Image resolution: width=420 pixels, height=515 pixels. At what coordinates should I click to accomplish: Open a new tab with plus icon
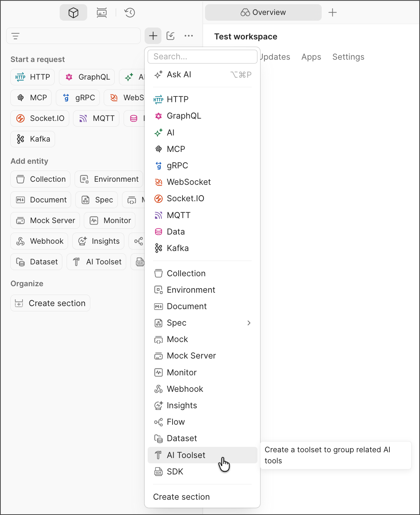click(x=333, y=13)
